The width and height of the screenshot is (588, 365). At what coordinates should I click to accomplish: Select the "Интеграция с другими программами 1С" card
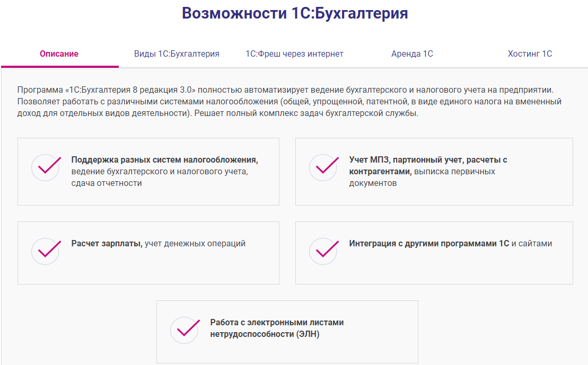coord(434,252)
